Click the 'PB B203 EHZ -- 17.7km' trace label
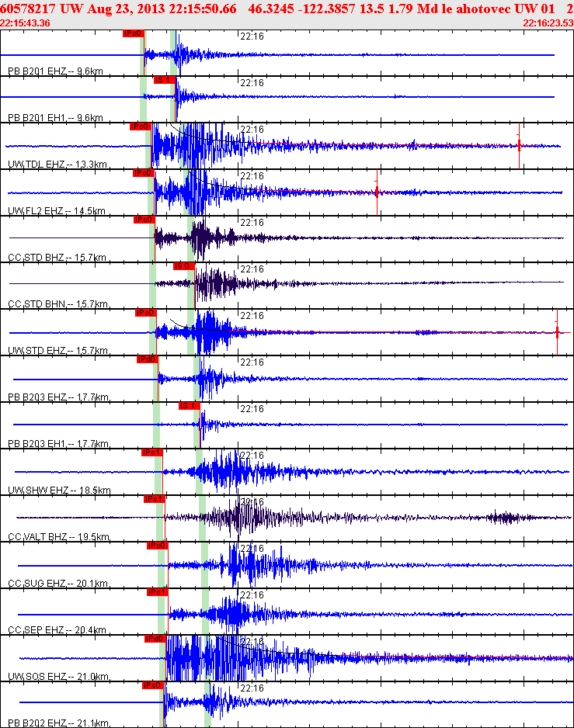 tap(58, 397)
